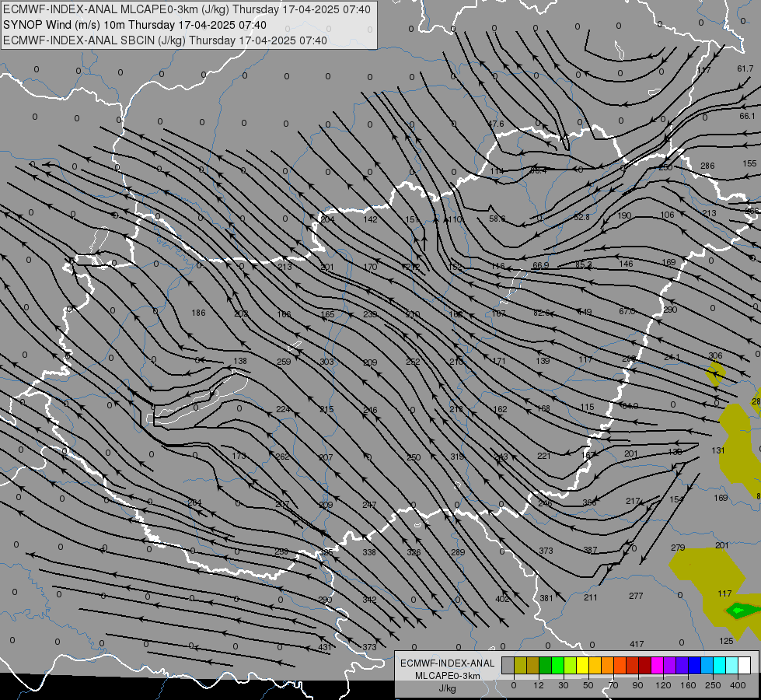Viewport: 761px width, 700px height.
Task: Click legend tick label 160
Action: 688,685
